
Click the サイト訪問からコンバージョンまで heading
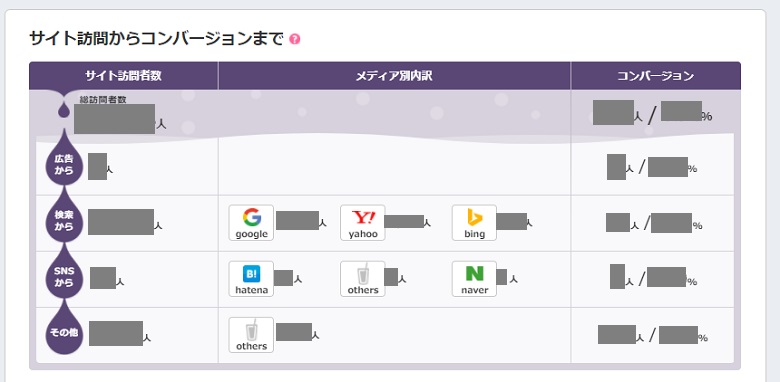click(156, 39)
